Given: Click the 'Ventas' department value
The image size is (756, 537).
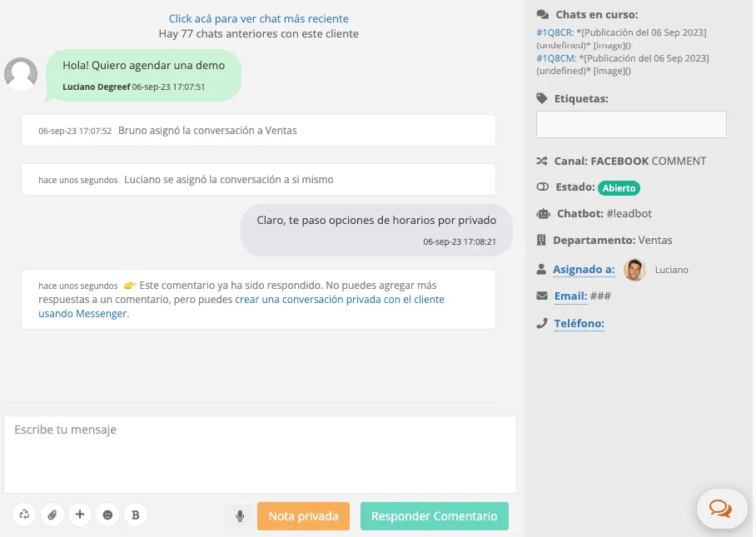Looking at the screenshot, I should [655, 240].
